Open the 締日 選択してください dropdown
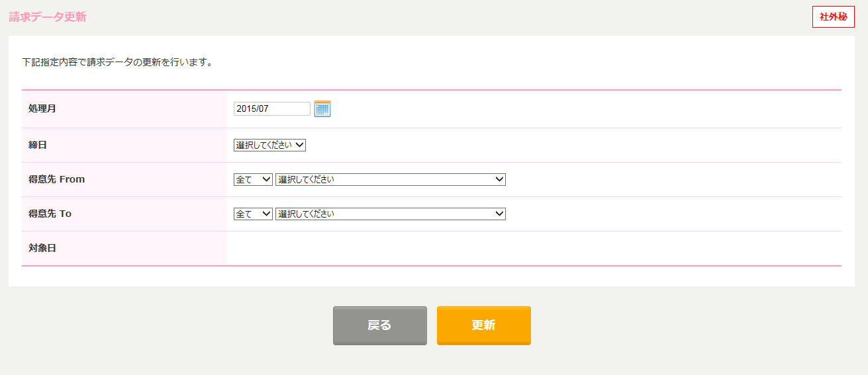Image resolution: width=868 pixels, height=375 pixels. click(269, 145)
